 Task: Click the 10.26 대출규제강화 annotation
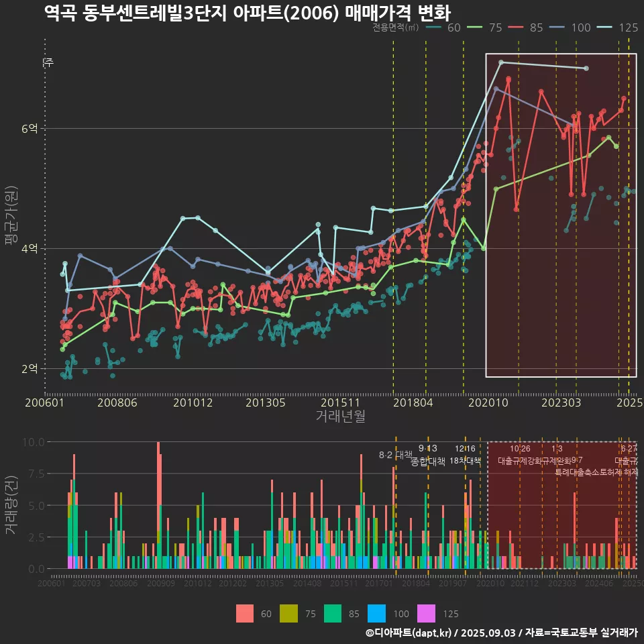[x=520, y=455]
